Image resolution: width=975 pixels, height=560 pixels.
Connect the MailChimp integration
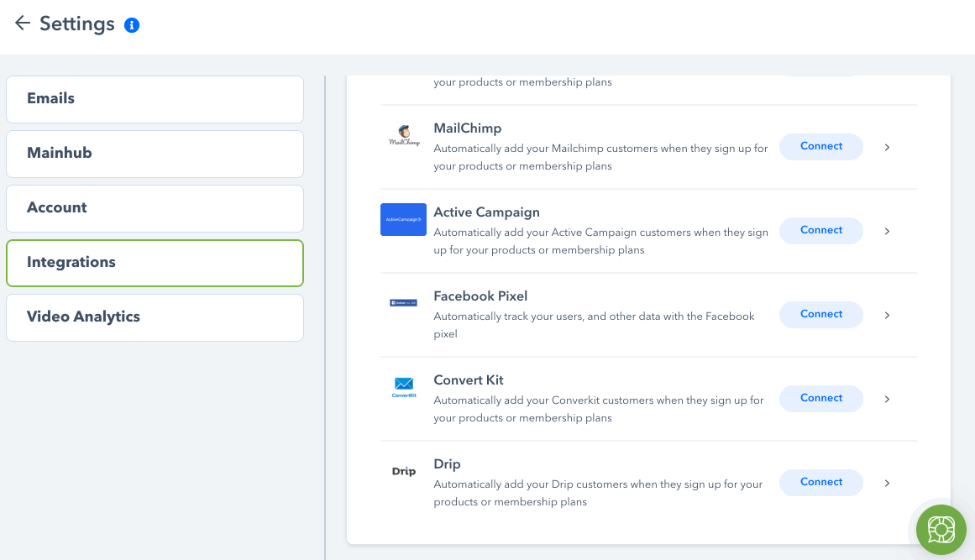820,147
